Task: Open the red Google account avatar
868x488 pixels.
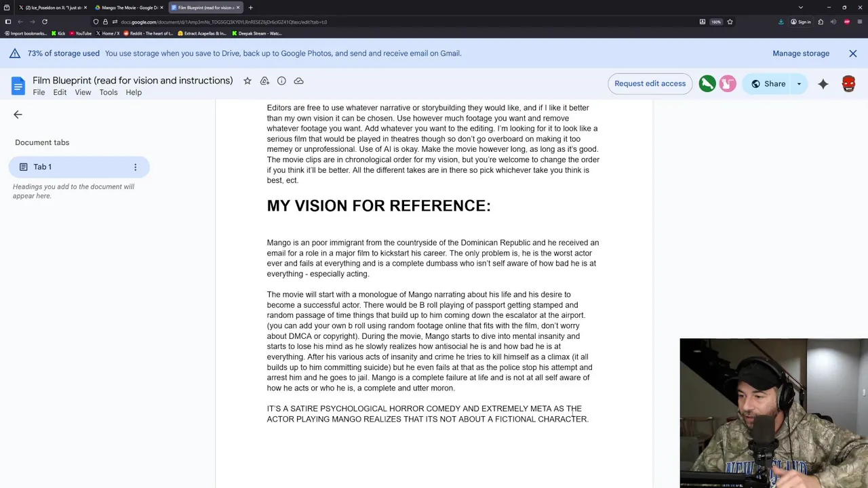Action: tap(848, 84)
